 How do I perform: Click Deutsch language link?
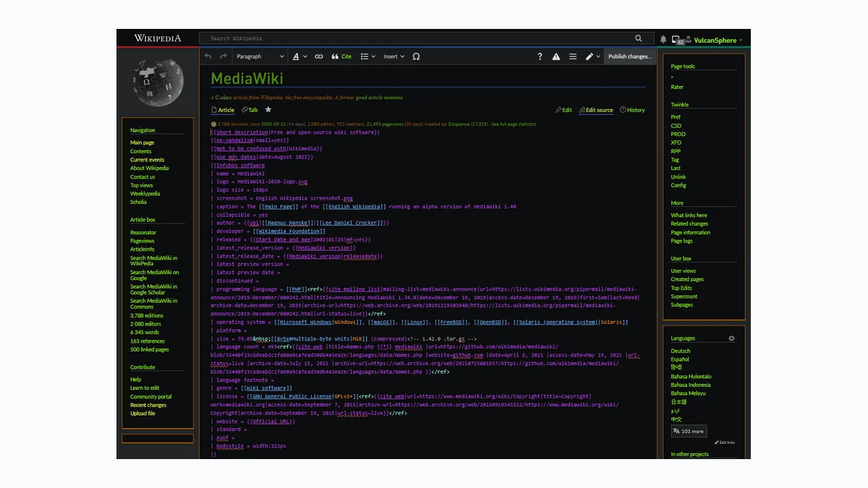[x=681, y=351]
